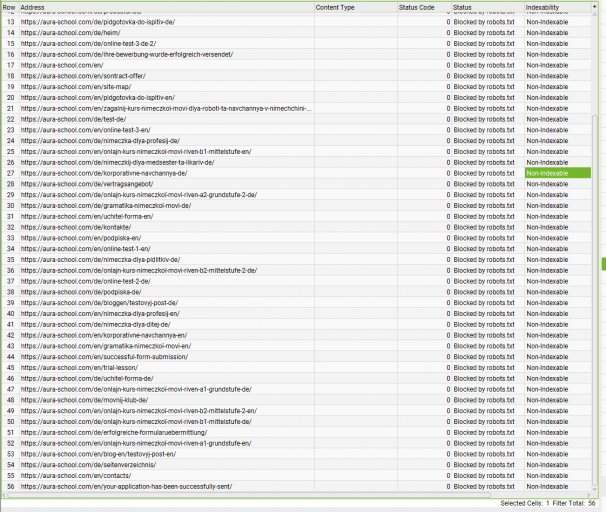Select the pidgotovka-do-ispitiv-de address in row 13
Screen dimensions: 606x512
tap(98, 22)
